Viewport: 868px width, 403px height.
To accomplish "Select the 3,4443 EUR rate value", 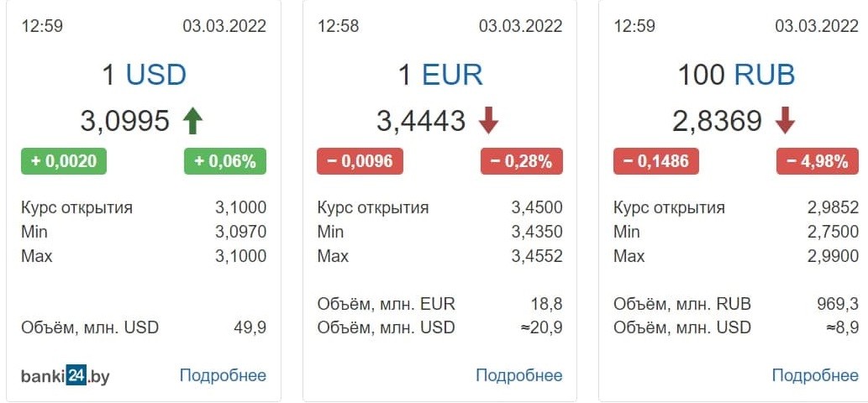I will click(x=421, y=121).
